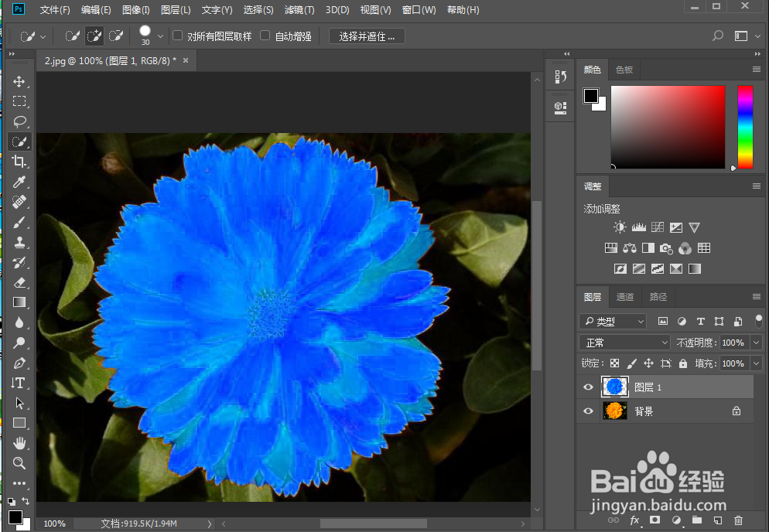Select the Eyedropper tool
This screenshot has height=532, width=769.
coord(19,182)
